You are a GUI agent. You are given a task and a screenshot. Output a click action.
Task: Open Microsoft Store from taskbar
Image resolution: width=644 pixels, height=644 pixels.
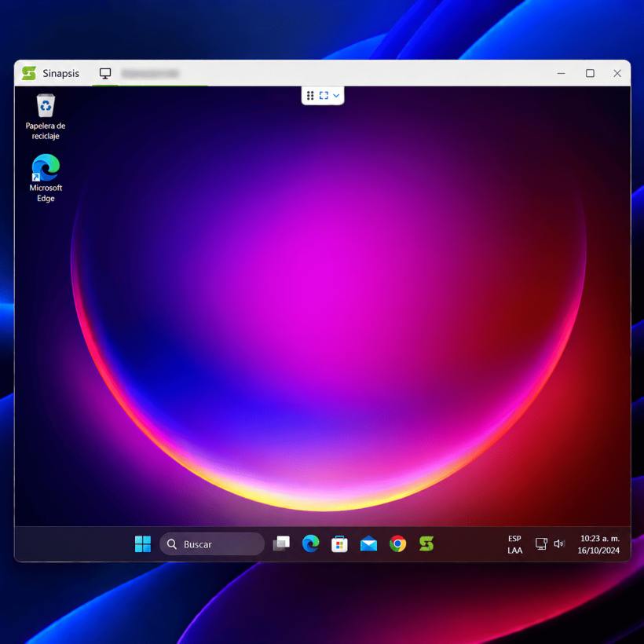coord(339,543)
